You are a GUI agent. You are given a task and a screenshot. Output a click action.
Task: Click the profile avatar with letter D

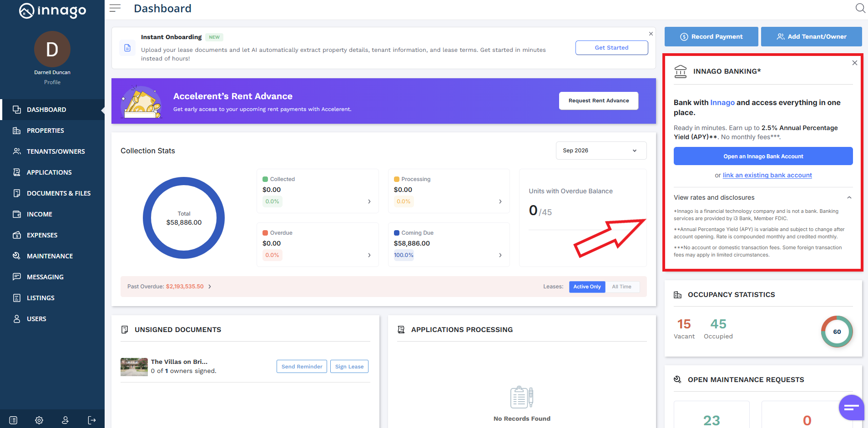pyautogui.click(x=52, y=49)
